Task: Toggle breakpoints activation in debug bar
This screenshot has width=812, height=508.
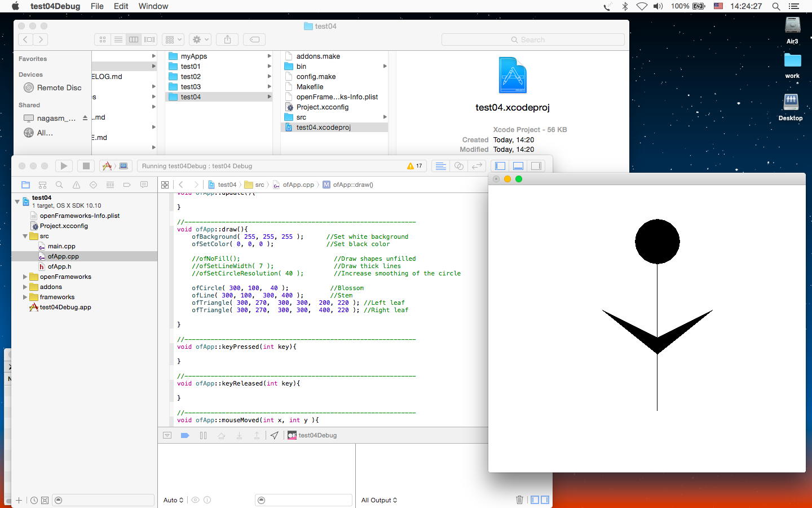Action: 184,435
